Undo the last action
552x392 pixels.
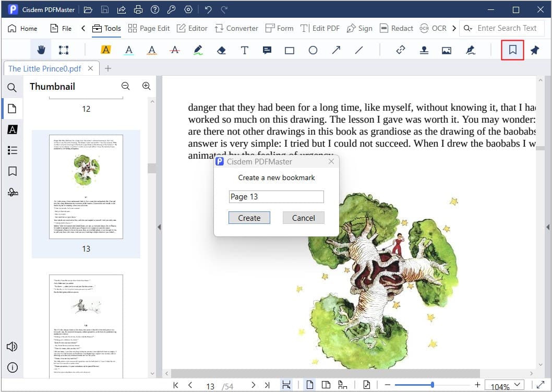coord(208,9)
